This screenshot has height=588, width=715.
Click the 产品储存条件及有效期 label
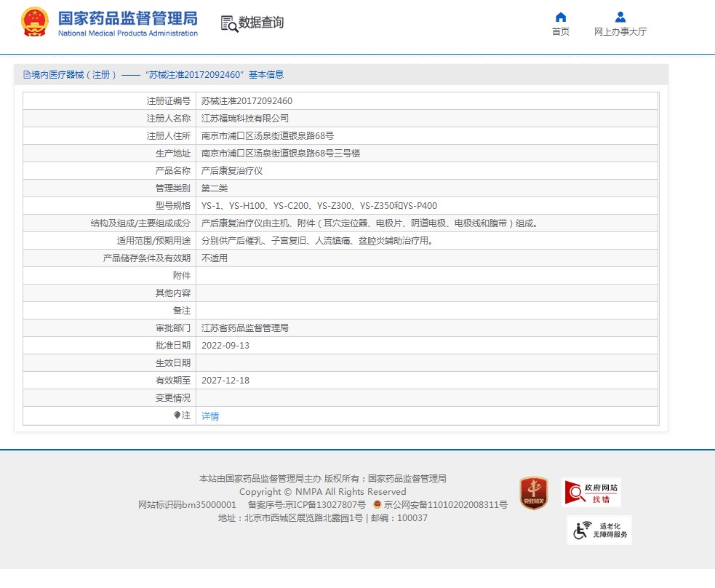coord(146,258)
